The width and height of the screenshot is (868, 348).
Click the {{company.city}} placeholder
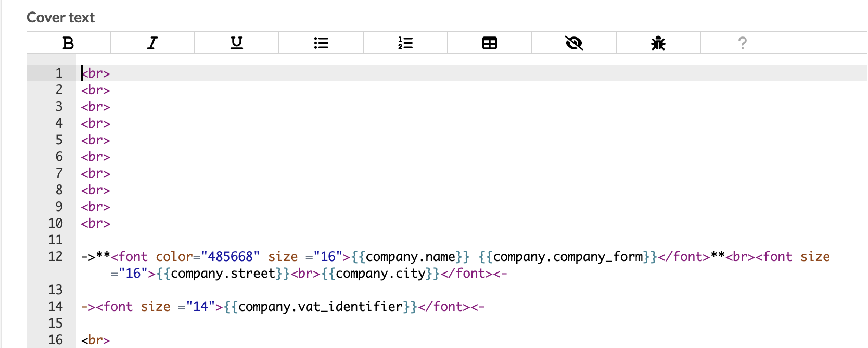click(x=380, y=274)
